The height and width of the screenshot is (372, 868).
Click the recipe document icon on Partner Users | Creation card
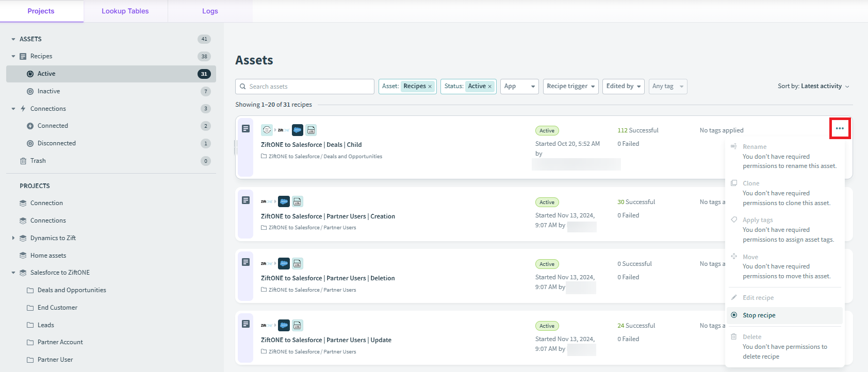click(x=246, y=200)
